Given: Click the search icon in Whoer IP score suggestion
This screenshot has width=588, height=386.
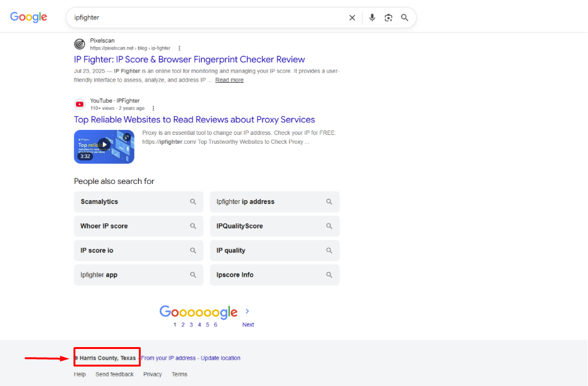Looking at the screenshot, I should point(193,226).
